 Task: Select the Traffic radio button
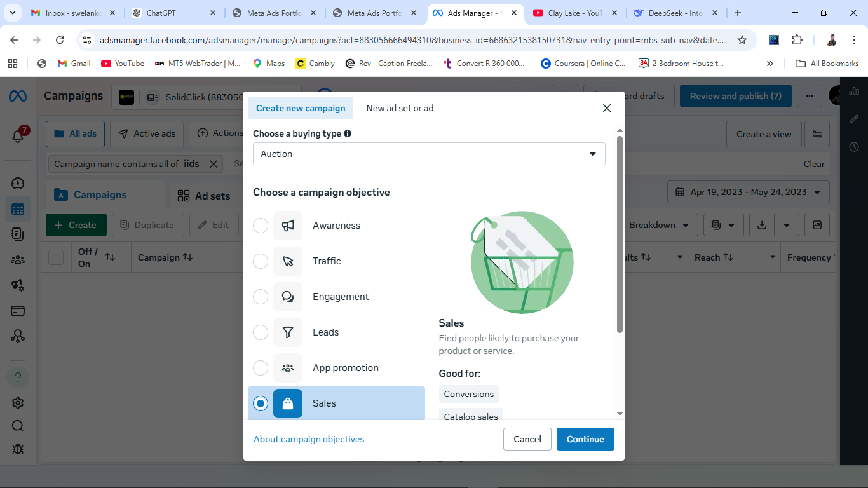(261, 261)
